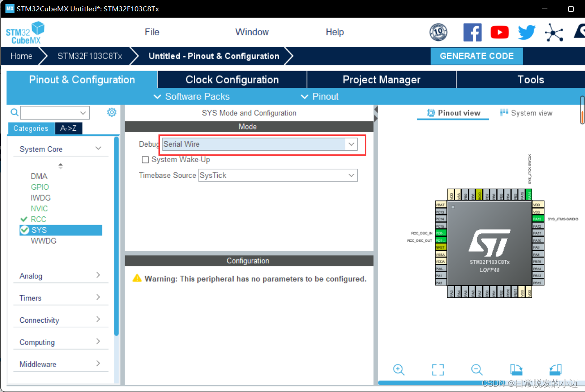
Task: Zoom out of the pinout view
Action: (477, 369)
